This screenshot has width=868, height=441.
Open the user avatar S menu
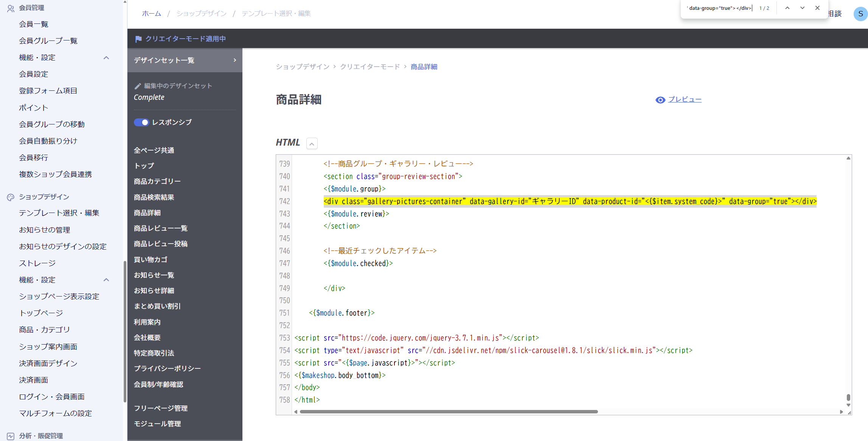[x=860, y=14]
